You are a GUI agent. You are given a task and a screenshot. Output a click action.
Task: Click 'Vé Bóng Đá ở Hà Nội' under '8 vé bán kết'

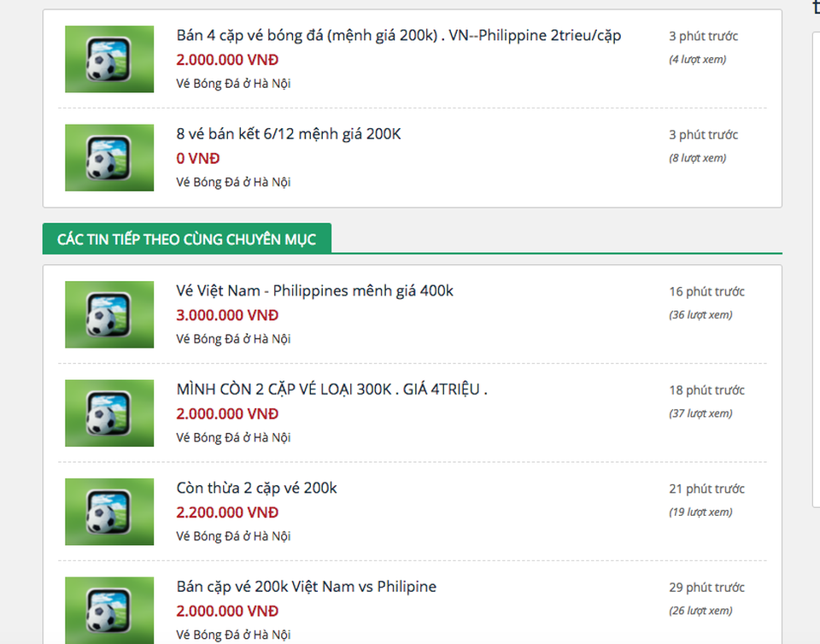(x=233, y=182)
